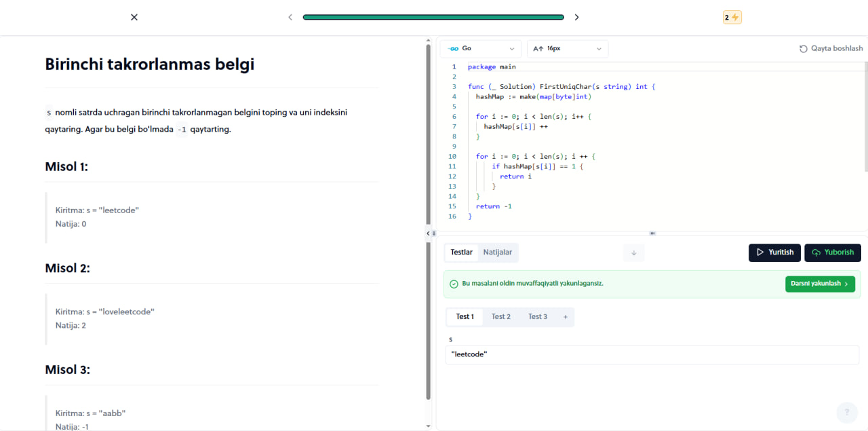Go to the next step chevron

click(577, 17)
